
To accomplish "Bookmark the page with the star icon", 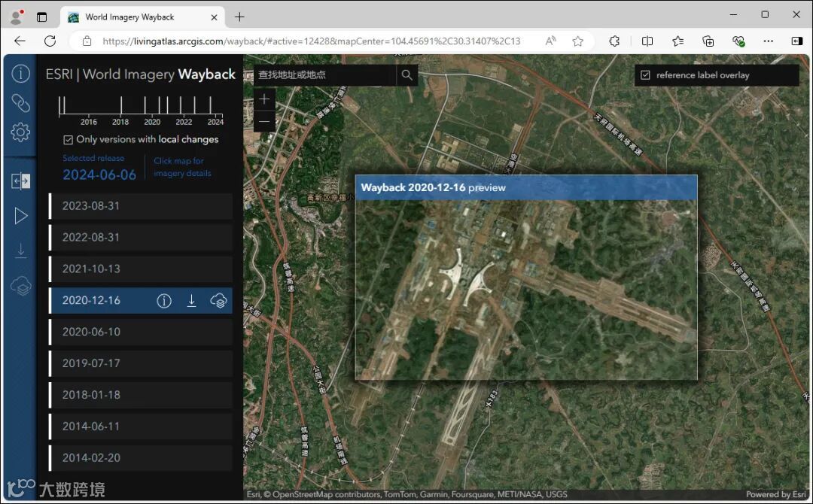I will pos(577,41).
